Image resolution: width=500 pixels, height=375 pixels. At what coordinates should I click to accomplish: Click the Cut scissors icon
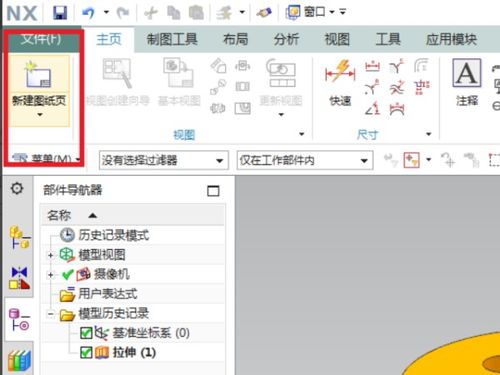click(x=151, y=13)
